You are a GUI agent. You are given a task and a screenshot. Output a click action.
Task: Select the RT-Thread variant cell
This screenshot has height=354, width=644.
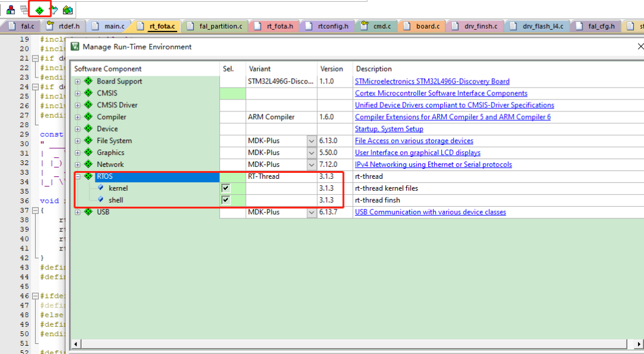[281, 176]
